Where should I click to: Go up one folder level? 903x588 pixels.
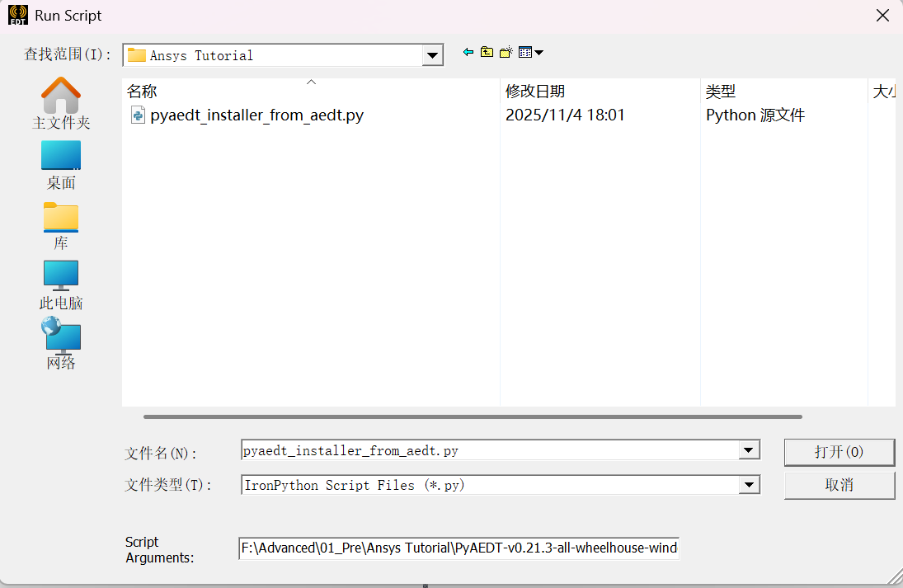(487, 52)
